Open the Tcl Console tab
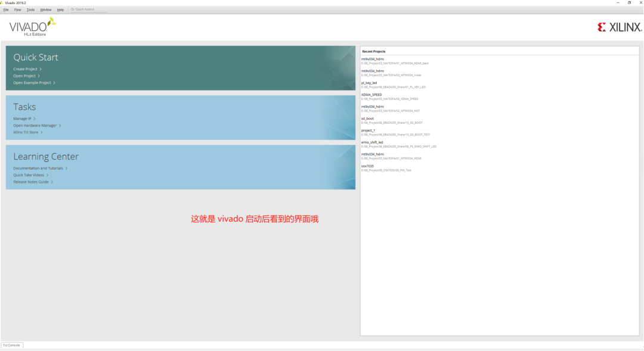 click(11, 345)
